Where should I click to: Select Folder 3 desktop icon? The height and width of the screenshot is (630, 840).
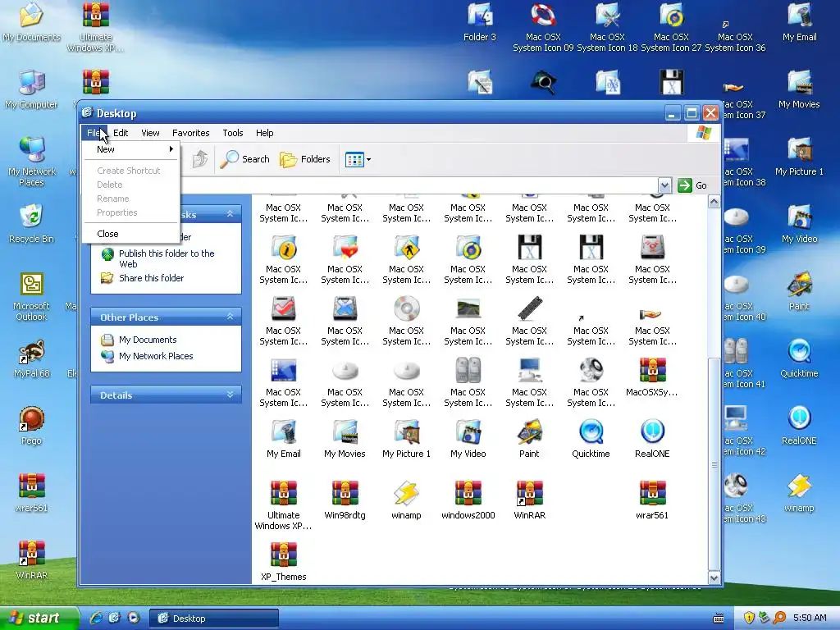click(480, 22)
